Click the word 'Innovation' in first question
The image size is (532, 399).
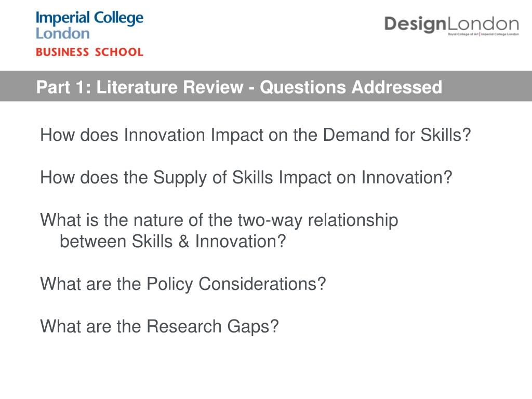164,135
